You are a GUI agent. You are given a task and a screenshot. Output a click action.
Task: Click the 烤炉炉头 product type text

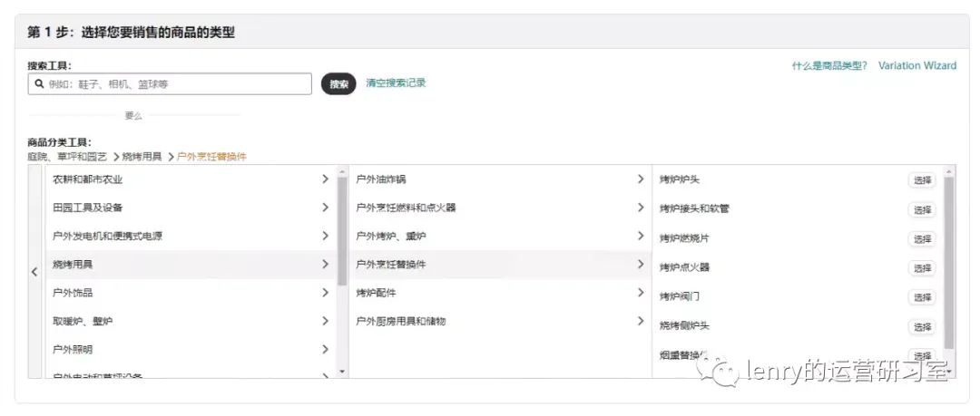point(680,179)
